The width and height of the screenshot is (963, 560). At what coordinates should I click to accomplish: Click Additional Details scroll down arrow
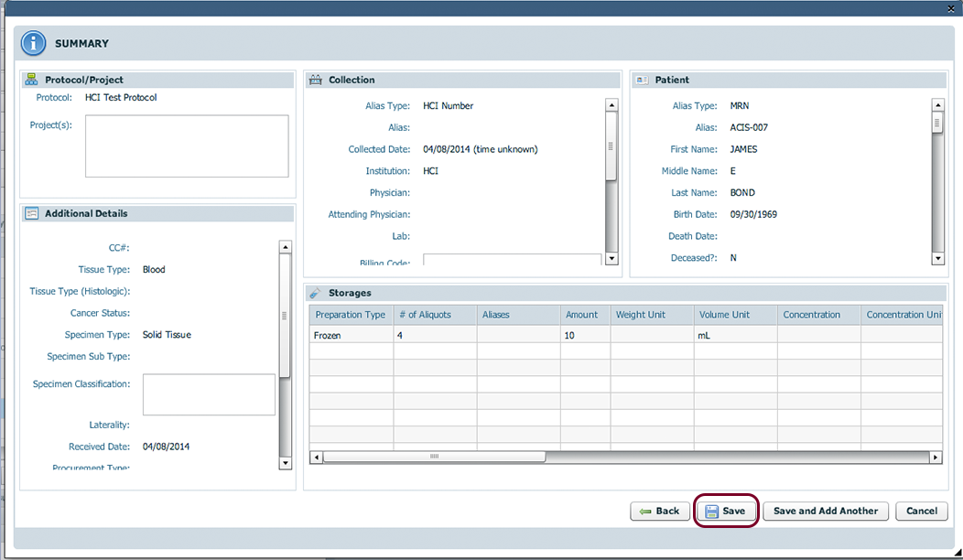285,463
